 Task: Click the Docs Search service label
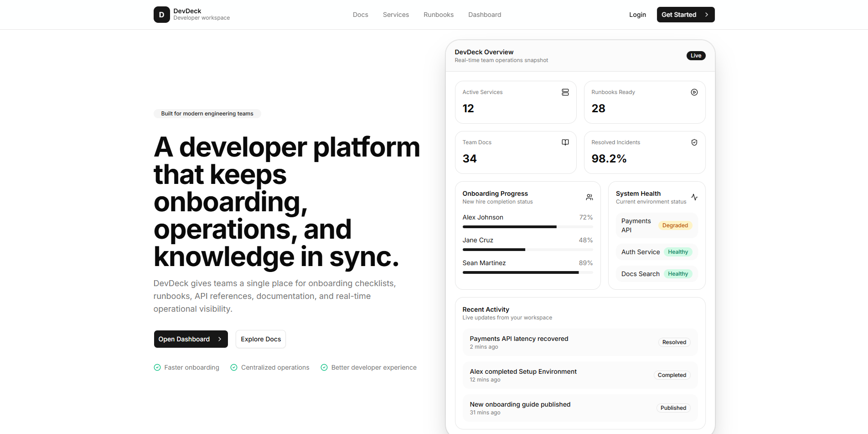(x=640, y=274)
